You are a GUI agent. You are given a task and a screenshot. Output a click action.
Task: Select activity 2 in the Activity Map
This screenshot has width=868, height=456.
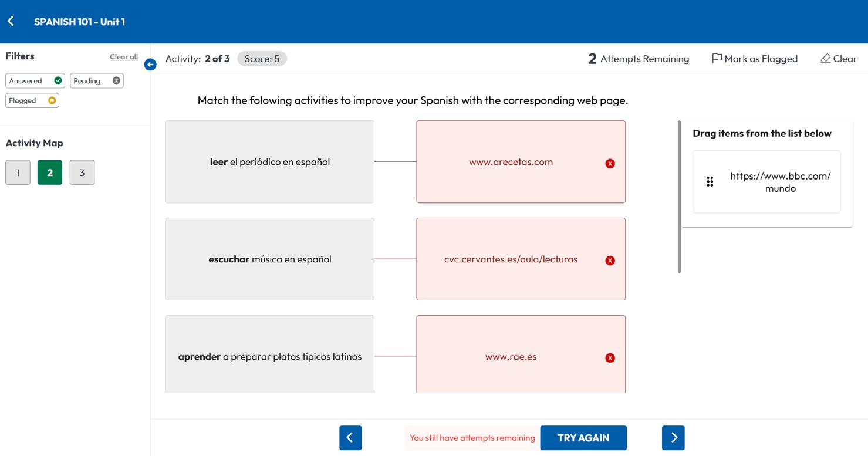click(x=50, y=173)
